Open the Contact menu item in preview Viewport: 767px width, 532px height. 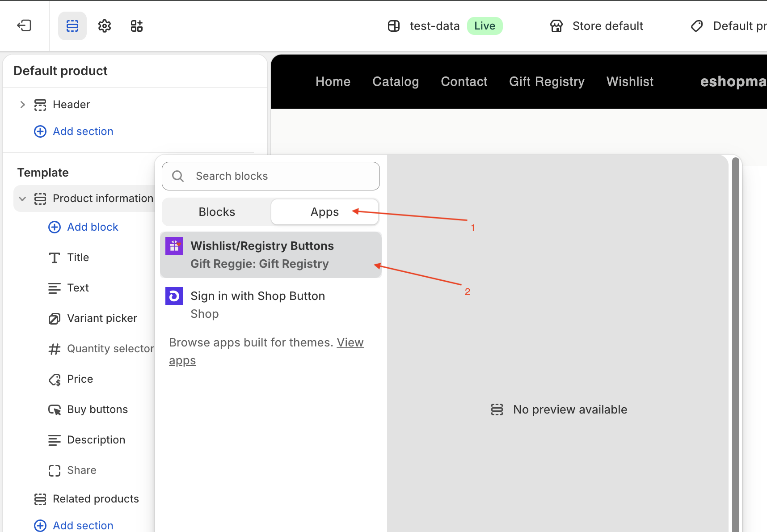[x=464, y=81]
